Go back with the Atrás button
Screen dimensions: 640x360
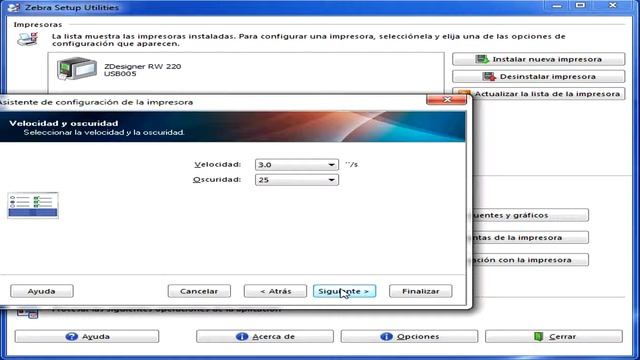(275, 291)
